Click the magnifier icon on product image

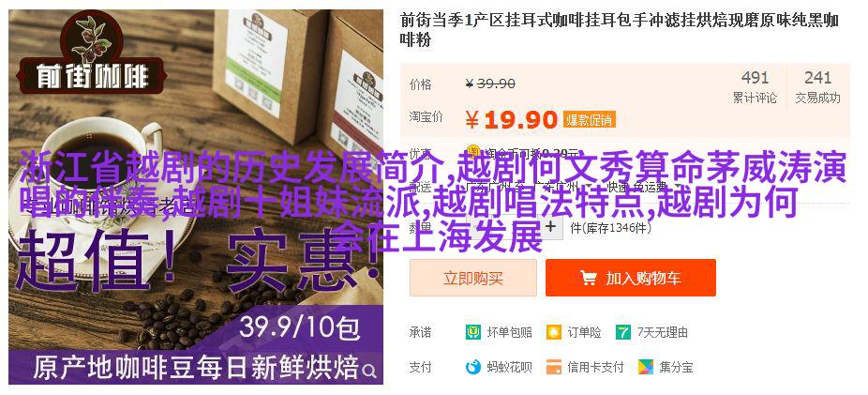tap(369, 371)
